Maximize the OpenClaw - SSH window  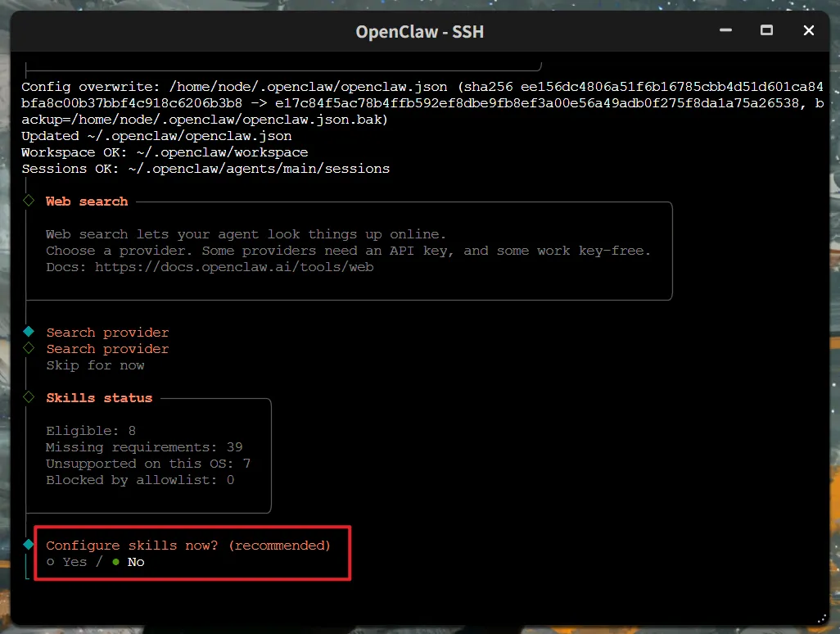pyautogui.click(x=766, y=30)
